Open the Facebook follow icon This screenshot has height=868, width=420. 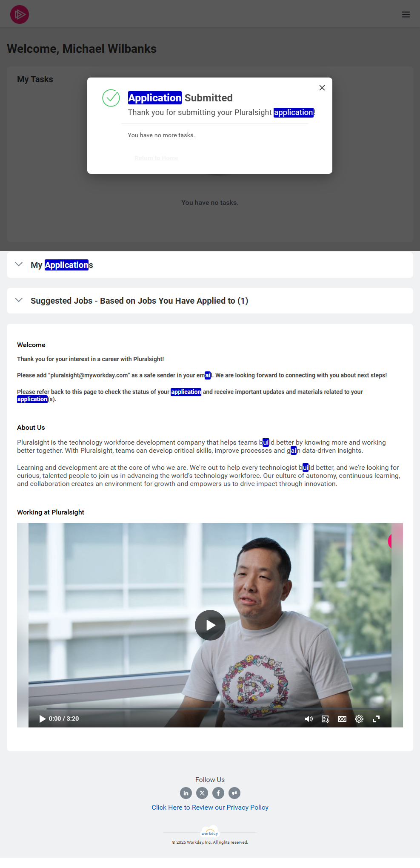coord(218,793)
